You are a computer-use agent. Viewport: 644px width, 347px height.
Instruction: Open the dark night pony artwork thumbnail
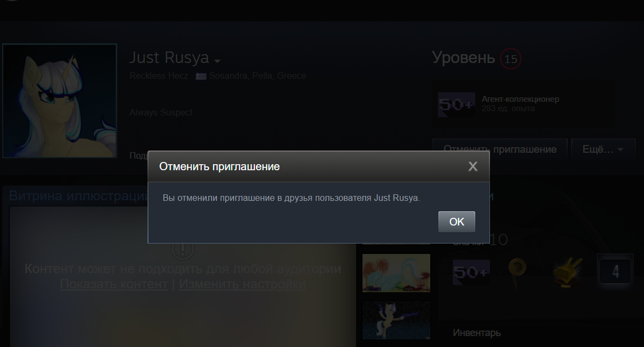[396, 320]
